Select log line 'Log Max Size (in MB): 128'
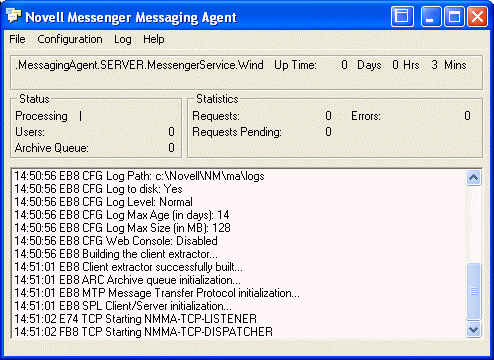This screenshot has height=360, width=494. click(122, 228)
